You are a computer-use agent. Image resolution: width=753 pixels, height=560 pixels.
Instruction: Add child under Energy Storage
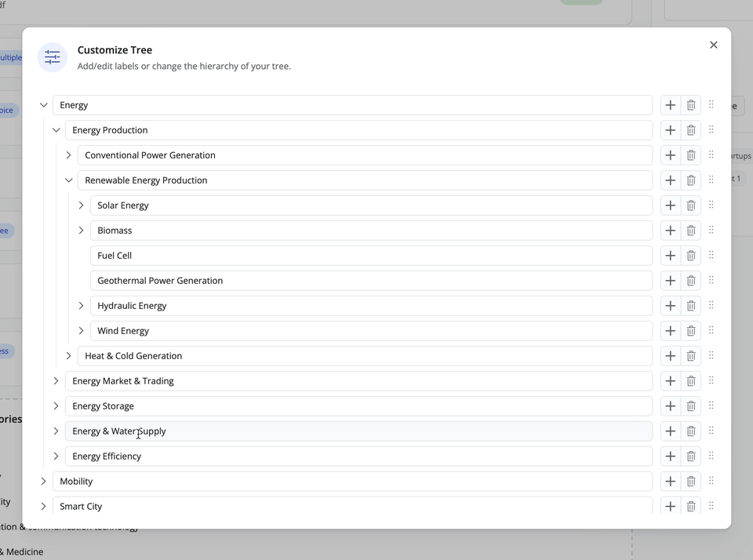(x=670, y=406)
